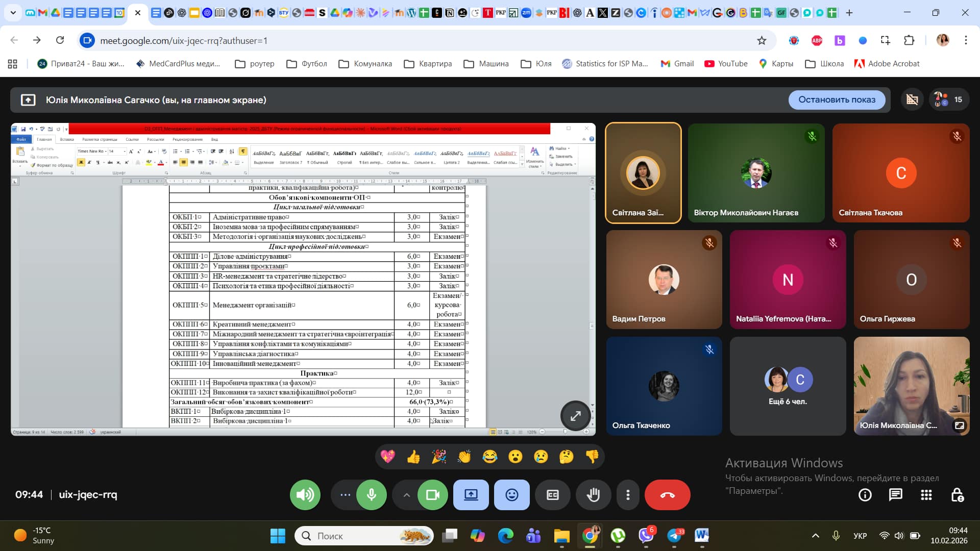Image resolution: width=980 pixels, height=551 pixels.
Task: Open the meeting chat panel
Action: pyautogui.click(x=895, y=495)
